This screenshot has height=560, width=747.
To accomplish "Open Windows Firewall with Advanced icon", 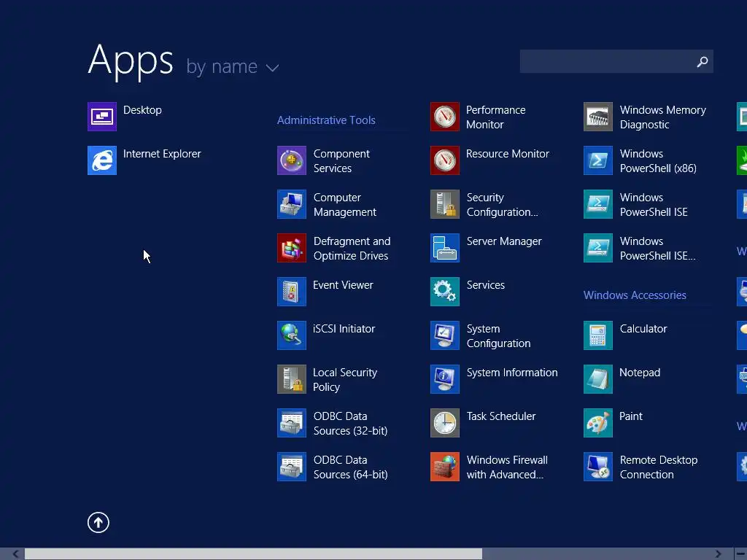I will point(445,467).
